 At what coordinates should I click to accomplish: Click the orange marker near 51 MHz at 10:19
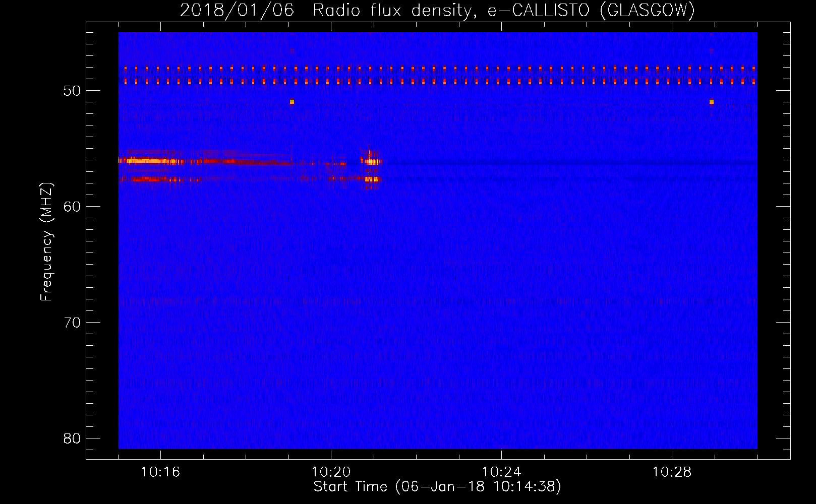[292, 102]
